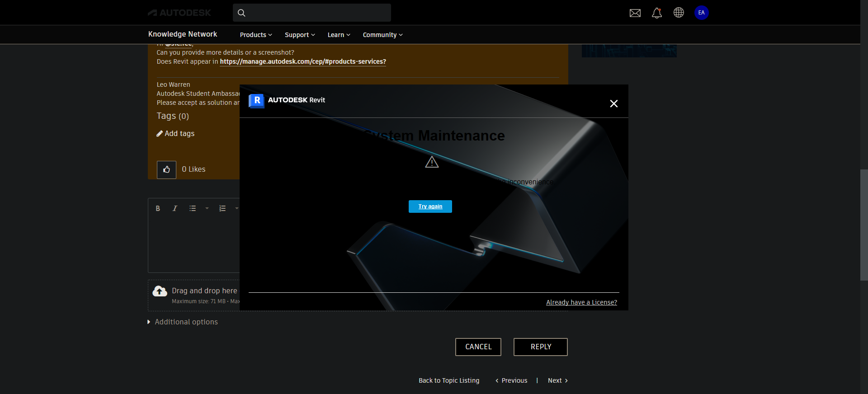Click the Autodesk logo in header
Screen dimensions: 868x394
[179, 13]
